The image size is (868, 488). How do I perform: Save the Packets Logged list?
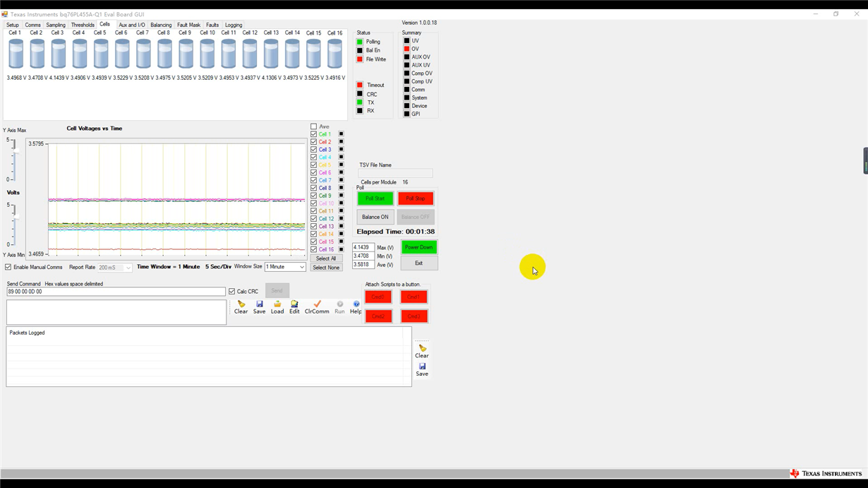[x=422, y=369]
